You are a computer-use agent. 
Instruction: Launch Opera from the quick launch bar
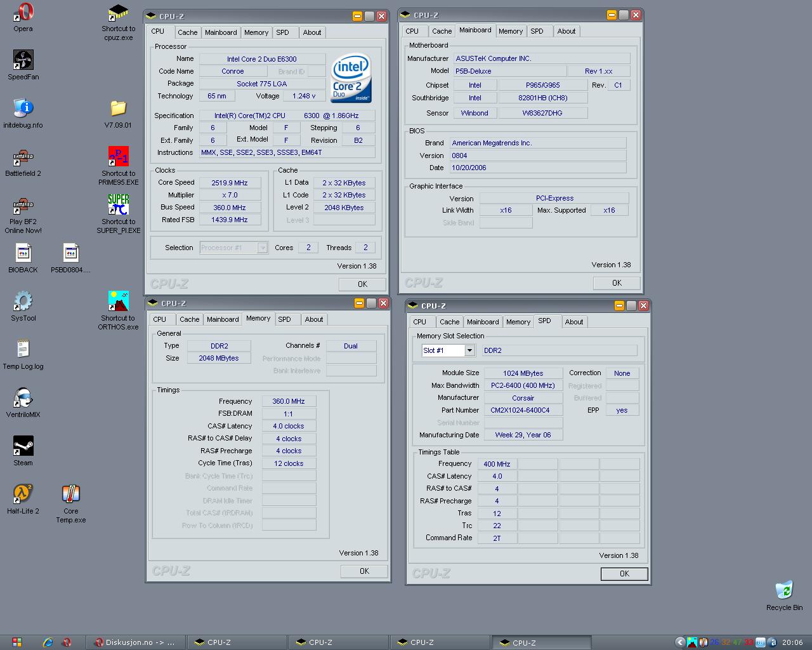point(67,642)
